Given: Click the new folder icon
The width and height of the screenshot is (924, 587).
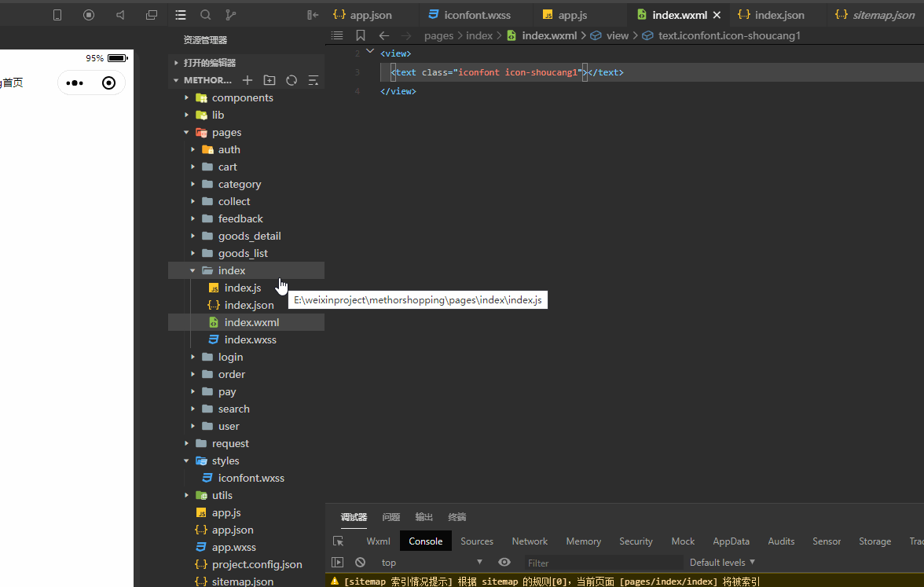Looking at the screenshot, I should point(269,80).
